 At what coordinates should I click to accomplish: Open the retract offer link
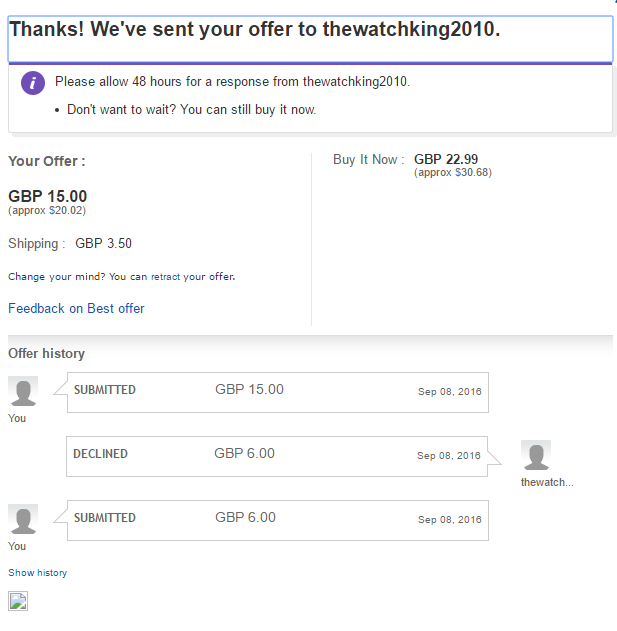point(165,277)
